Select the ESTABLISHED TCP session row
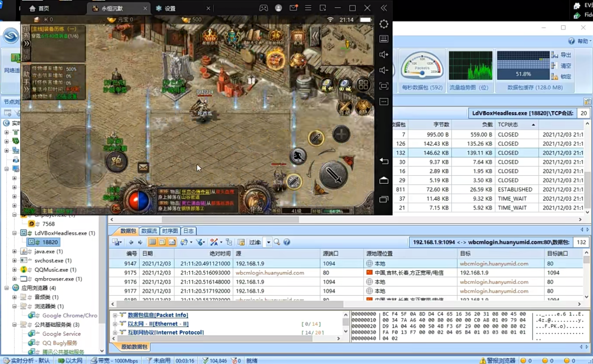 (x=488, y=189)
